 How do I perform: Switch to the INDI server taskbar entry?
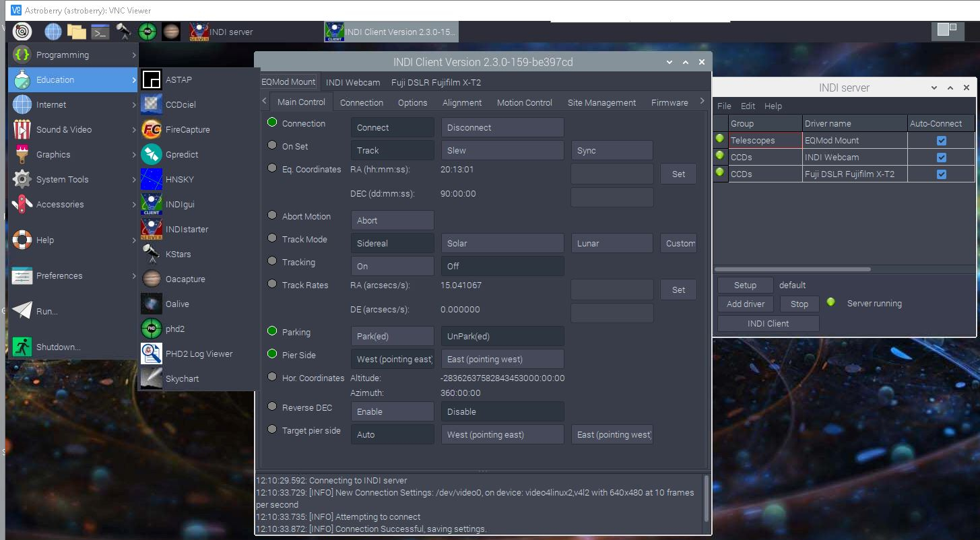(x=253, y=32)
